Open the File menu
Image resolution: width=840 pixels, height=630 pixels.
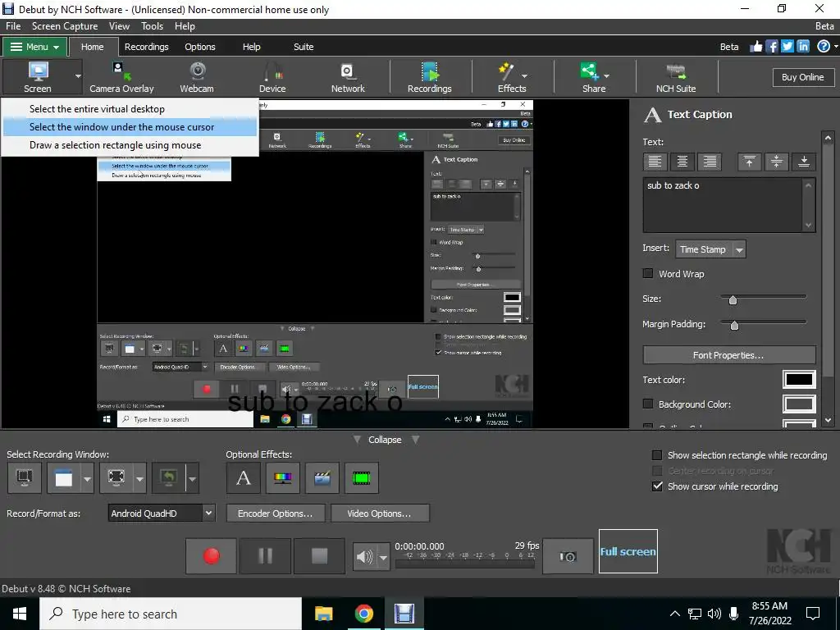pos(13,26)
